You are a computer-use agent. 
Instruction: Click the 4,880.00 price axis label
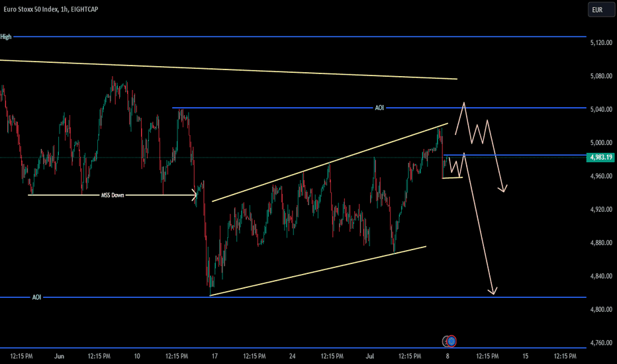click(x=601, y=243)
